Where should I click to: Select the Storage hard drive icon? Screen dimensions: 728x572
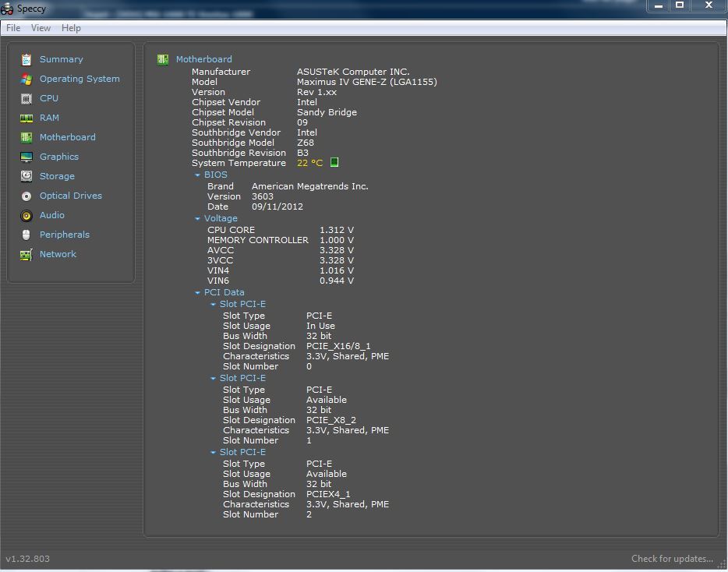(x=27, y=176)
